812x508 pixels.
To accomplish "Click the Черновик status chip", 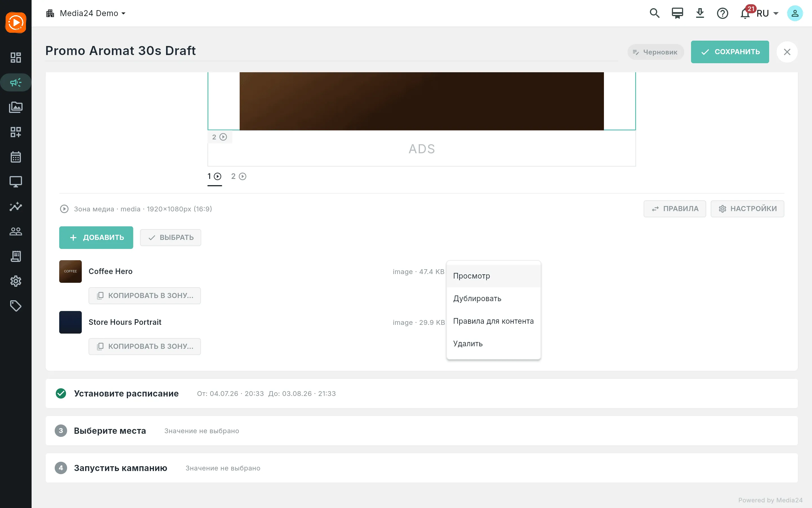I will point(656,52).
